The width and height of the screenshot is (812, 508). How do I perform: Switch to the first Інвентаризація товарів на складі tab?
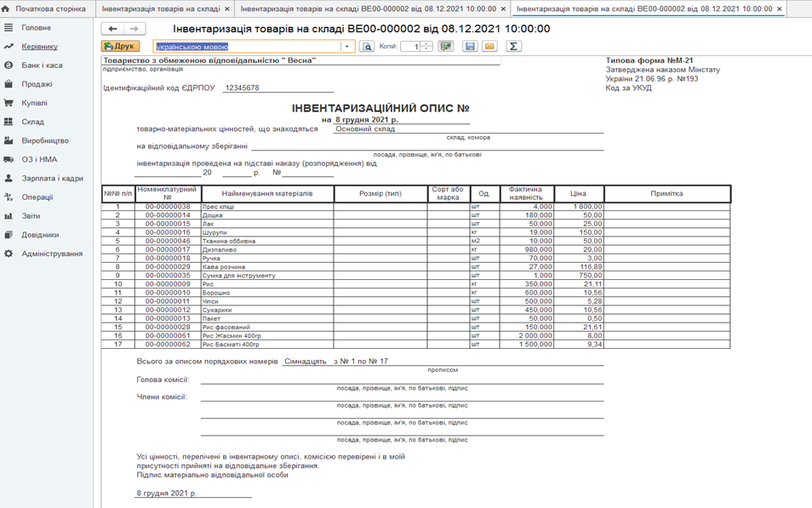[x=161, y=9]
